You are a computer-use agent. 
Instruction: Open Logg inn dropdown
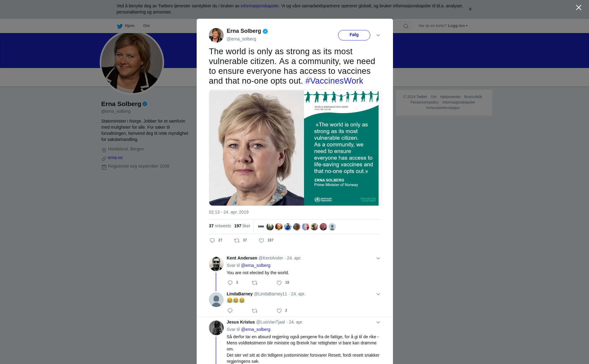click(x=457, y=26)
